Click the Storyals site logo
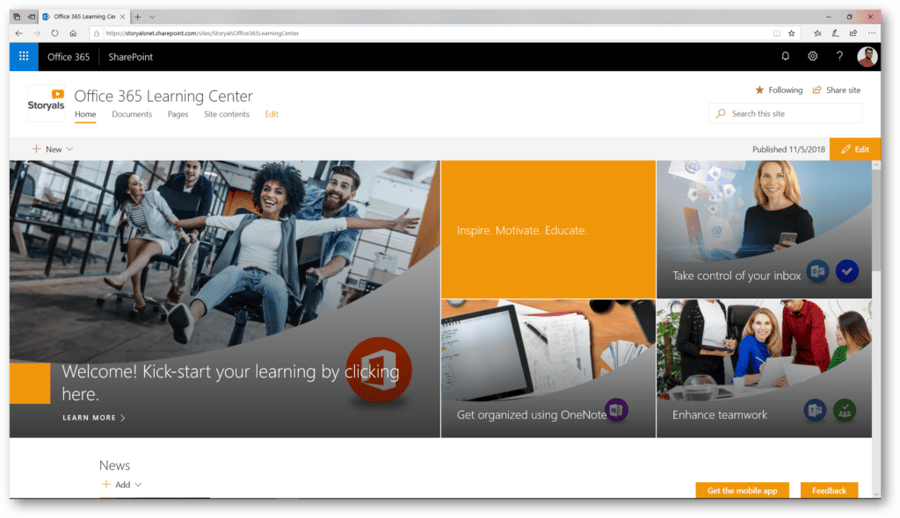The height and width of the screenshot is (518, 900). (46, 103)
